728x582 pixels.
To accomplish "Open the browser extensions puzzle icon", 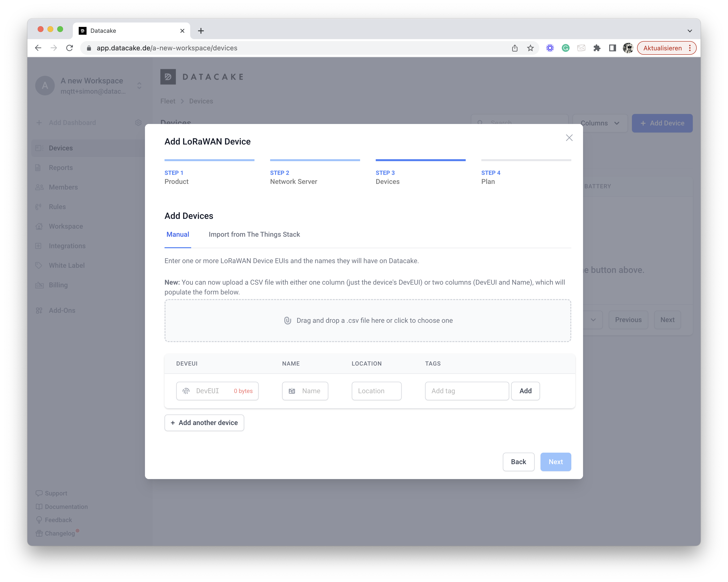I will [x=597, y=48].
